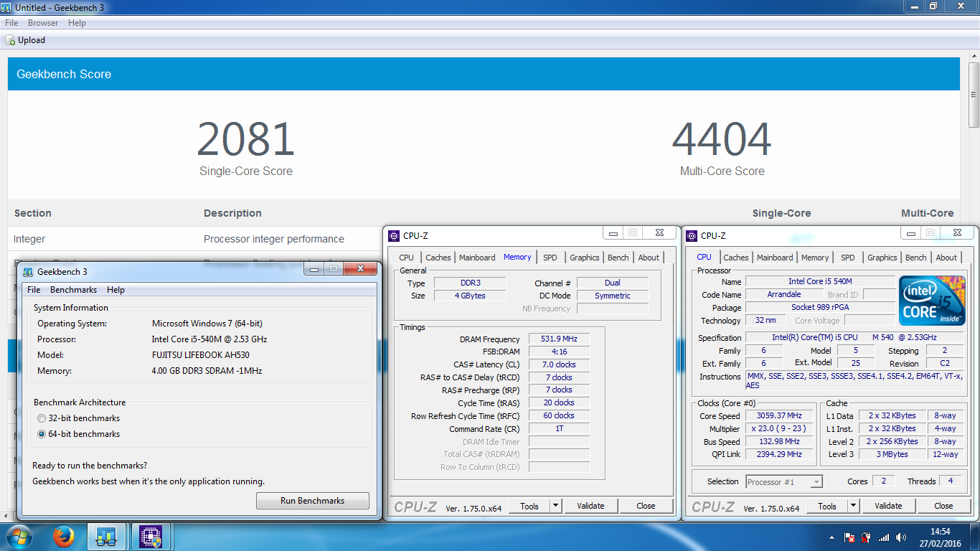The height and width of the screenshot is (551, 980).
Task: Open Benchmarks menu in Geekbench 3 dialog
Action: click(x=73, y=290)
